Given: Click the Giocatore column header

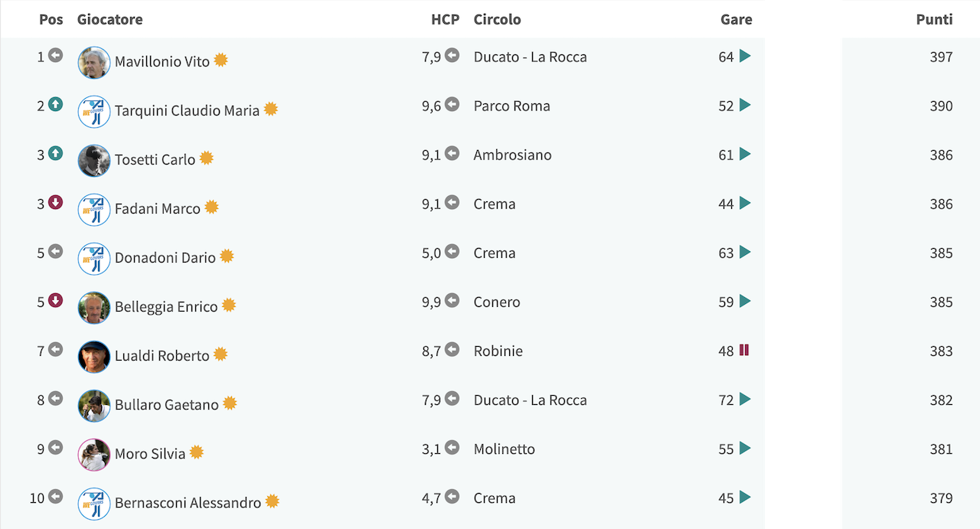Looking at the screenshot, I should (109, 19).
